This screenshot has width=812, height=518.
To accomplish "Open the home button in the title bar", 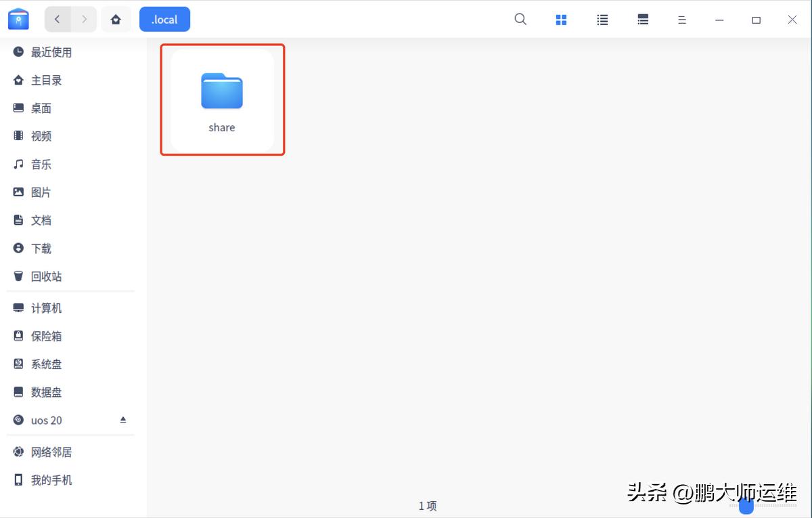I will pos(116,19).
